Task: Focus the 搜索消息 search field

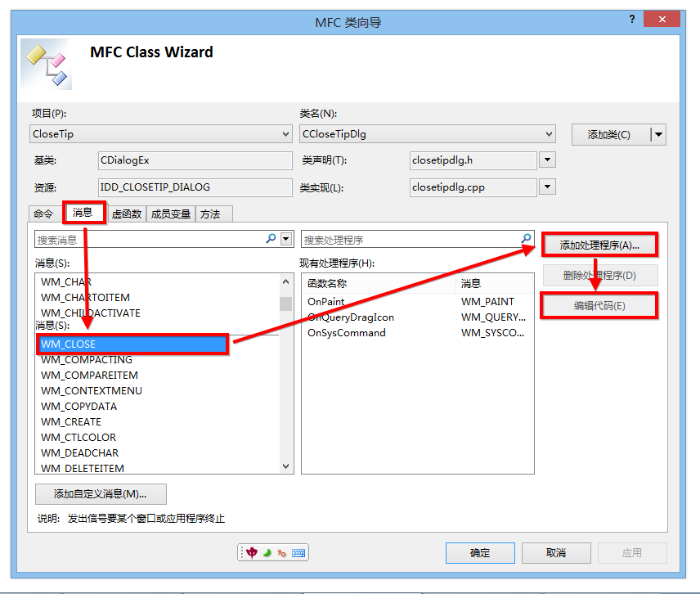Action: (x=150, y=240)
